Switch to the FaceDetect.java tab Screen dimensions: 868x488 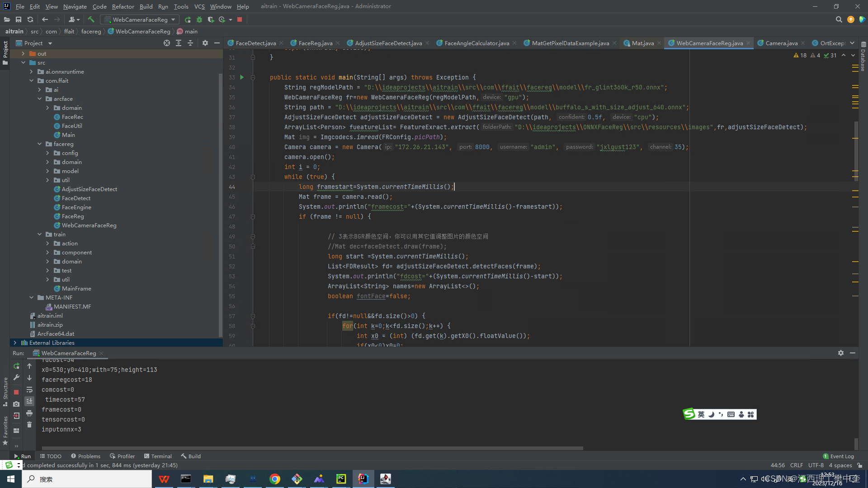tap(255, 43)
